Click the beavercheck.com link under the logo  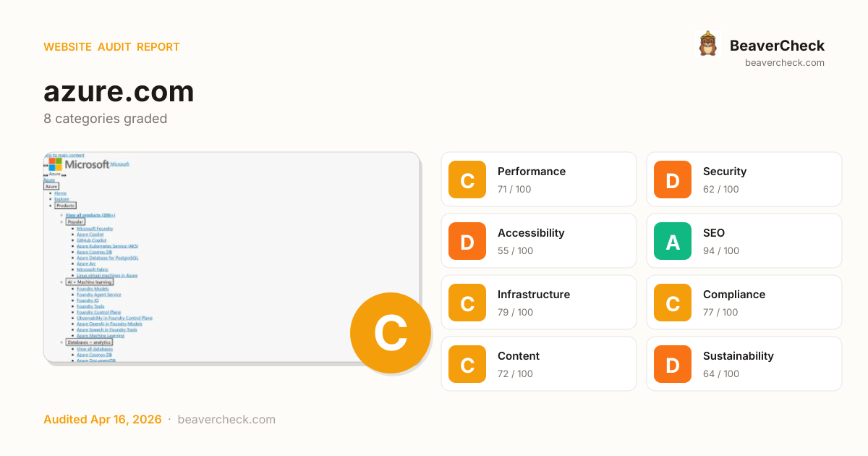(784, 63)
